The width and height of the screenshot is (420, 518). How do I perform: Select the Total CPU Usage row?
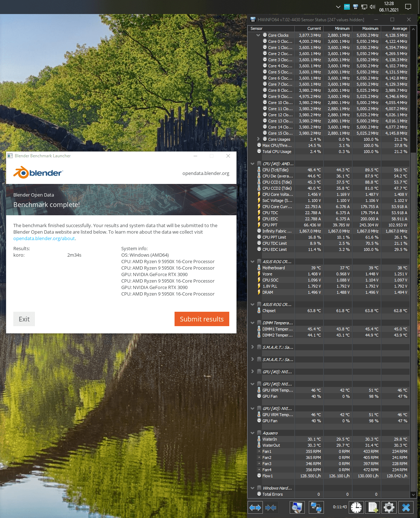click(329, 152)
